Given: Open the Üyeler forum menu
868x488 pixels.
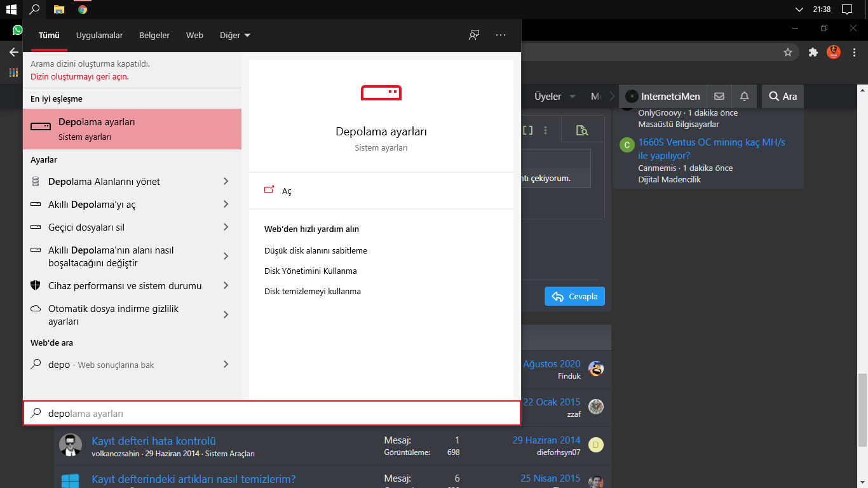Looking at the screenshot, I should [x=548, y=97].
